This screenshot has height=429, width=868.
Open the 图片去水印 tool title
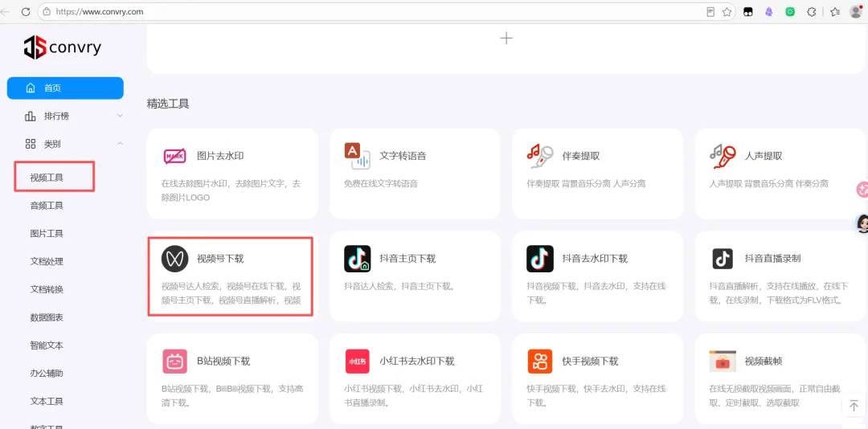tap(220, 156)
